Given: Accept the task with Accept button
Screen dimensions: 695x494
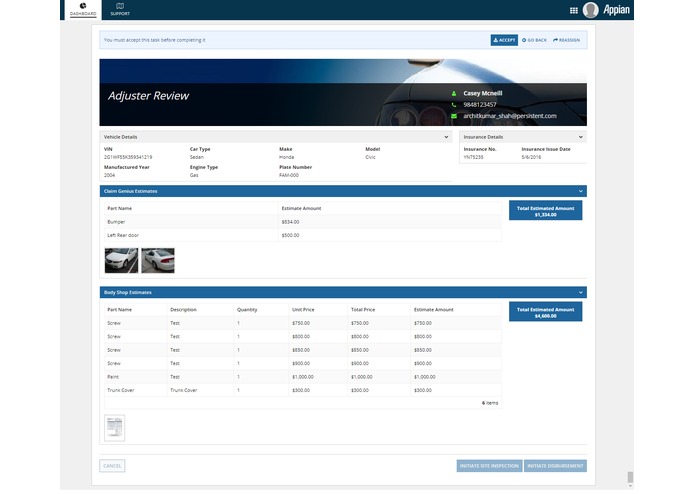Looking at the screenshot, I should (x=504, y=40).
